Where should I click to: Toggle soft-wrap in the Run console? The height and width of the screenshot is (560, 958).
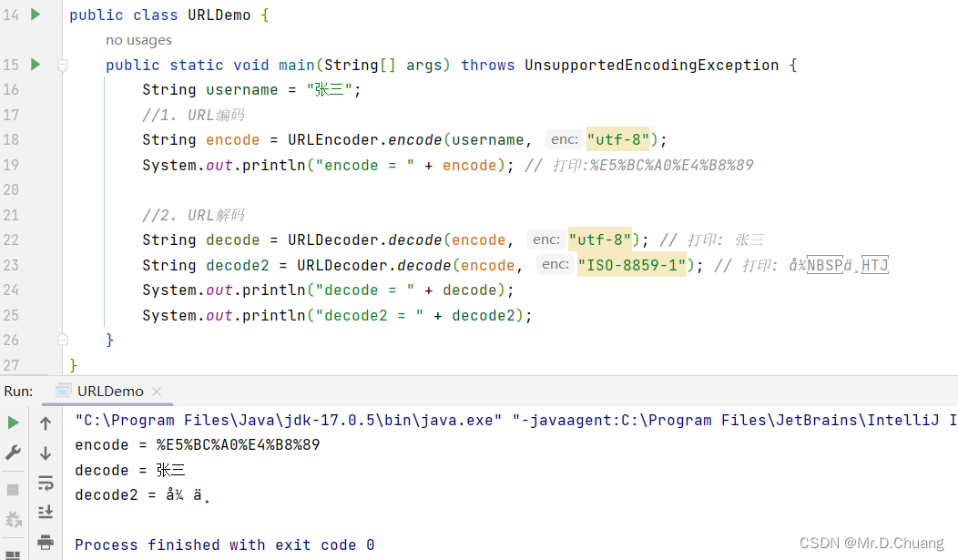(x=46, y=483)
